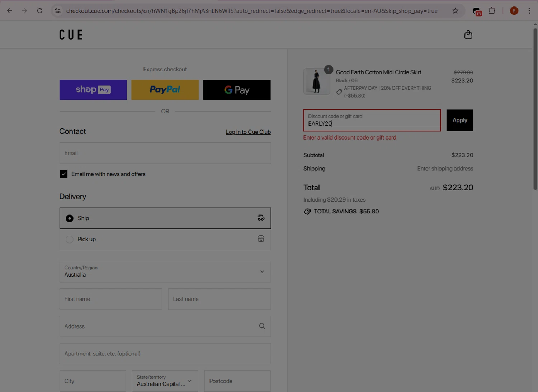Focus the Apartment, suite optional field
Viewport: 538px width, 392px height.
point(165,354)
